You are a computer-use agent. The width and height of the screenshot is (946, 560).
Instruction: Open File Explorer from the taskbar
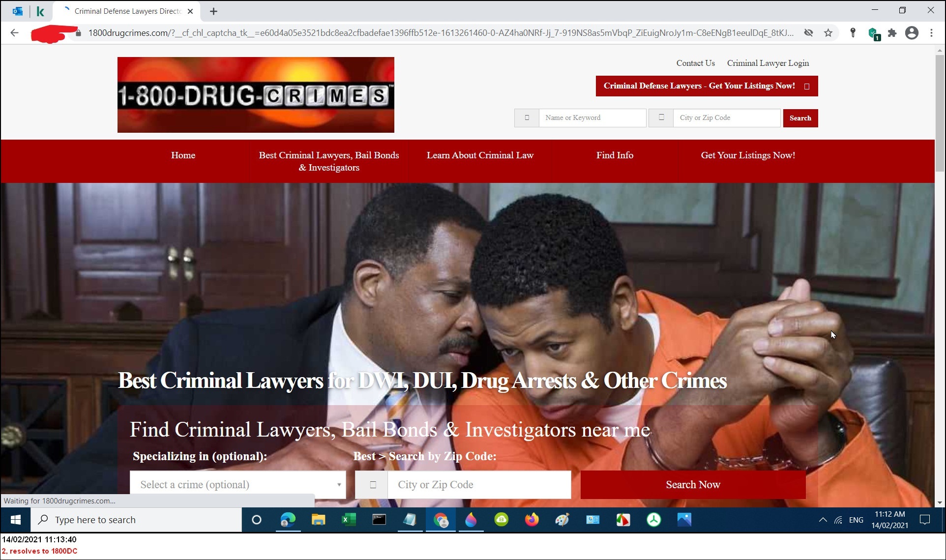coord(318,520)
